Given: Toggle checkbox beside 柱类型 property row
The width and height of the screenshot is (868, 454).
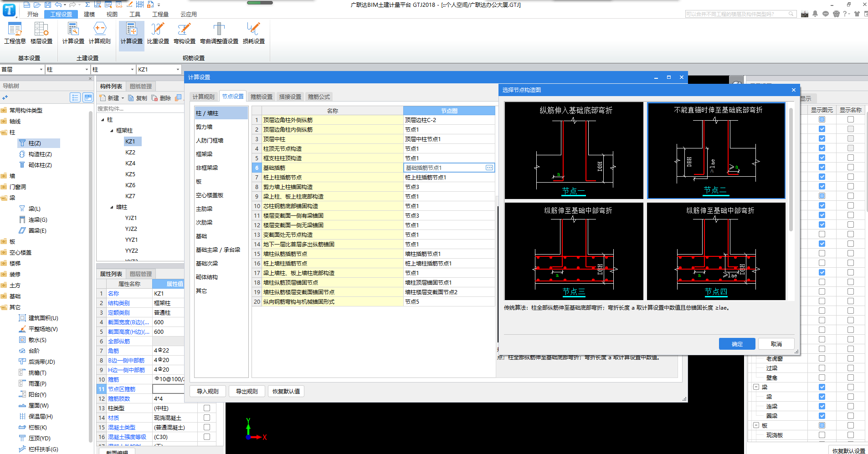Looking at the screenshot, I should point(207,408).
